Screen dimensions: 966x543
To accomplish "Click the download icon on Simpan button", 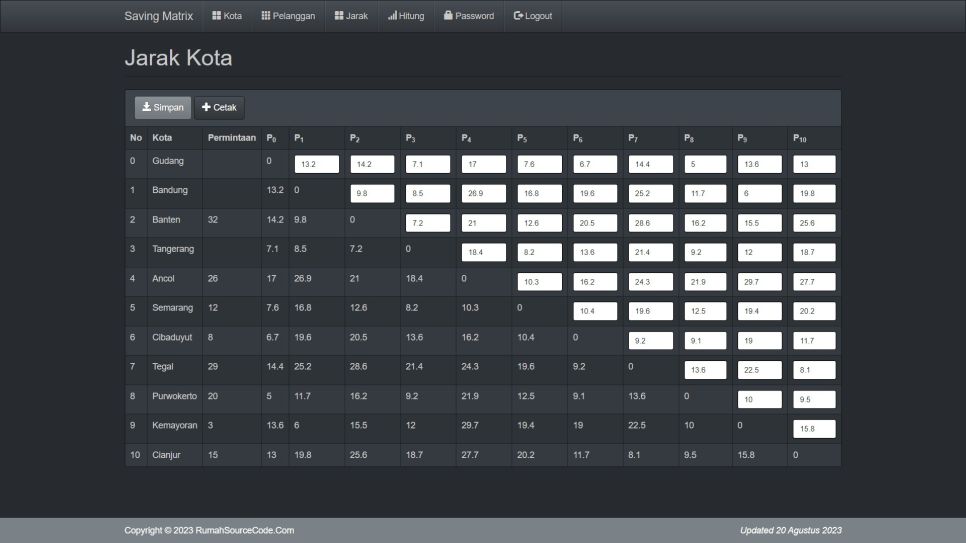I will pos(146,107).
